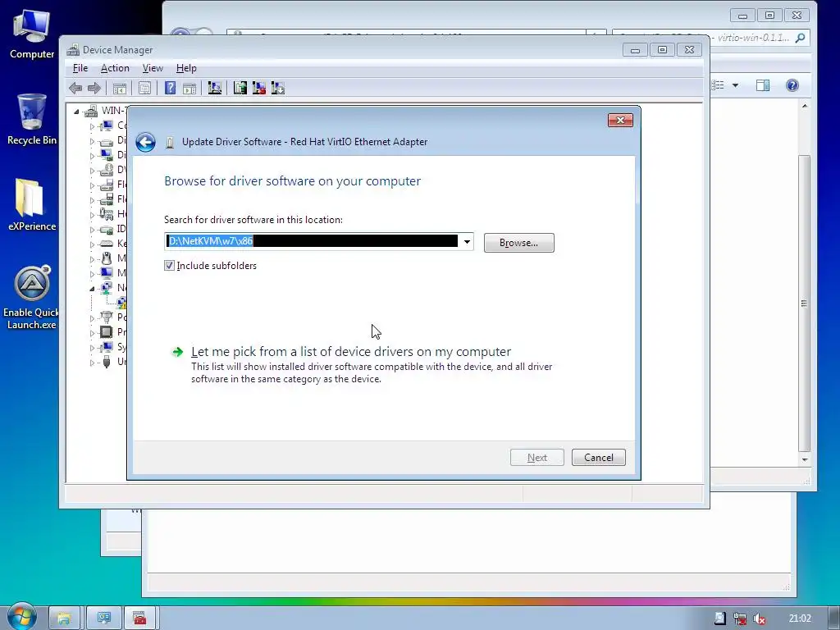Viewport: 840px width, 630px height.
Task: Expand the Ports tree node
Action: 92,318
